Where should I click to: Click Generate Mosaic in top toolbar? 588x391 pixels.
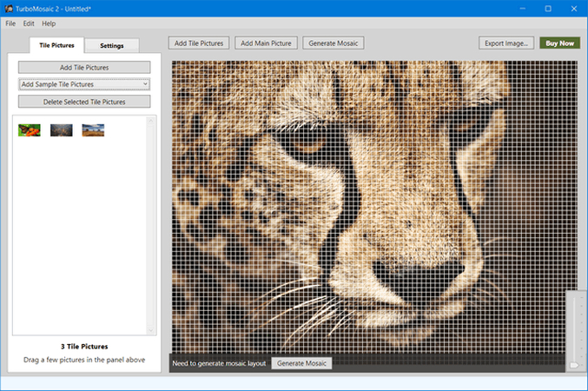click(334, 43)
